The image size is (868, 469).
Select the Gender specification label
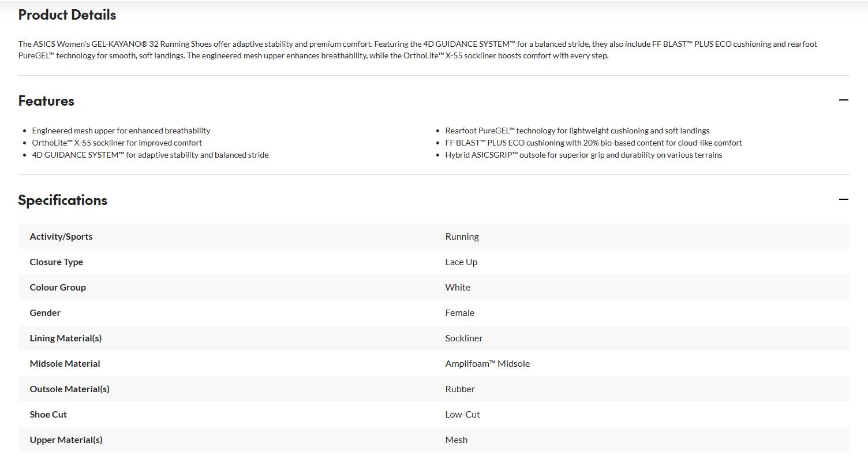45,312
